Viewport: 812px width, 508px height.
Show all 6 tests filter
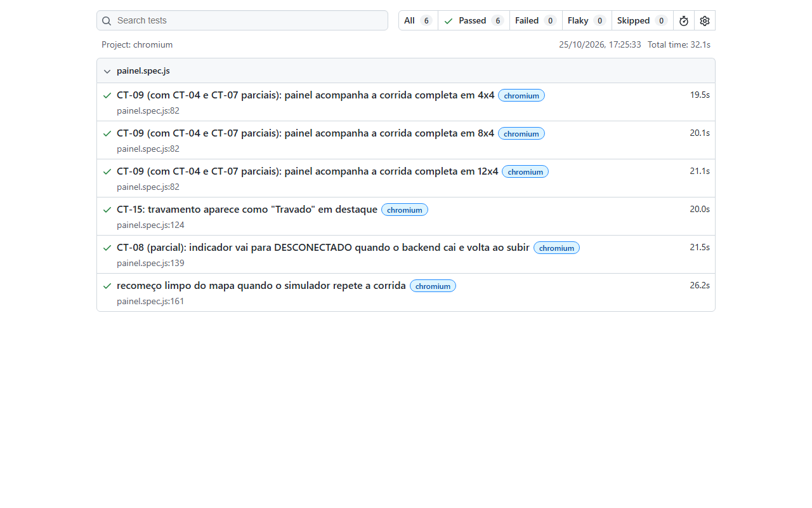[418, 21]
